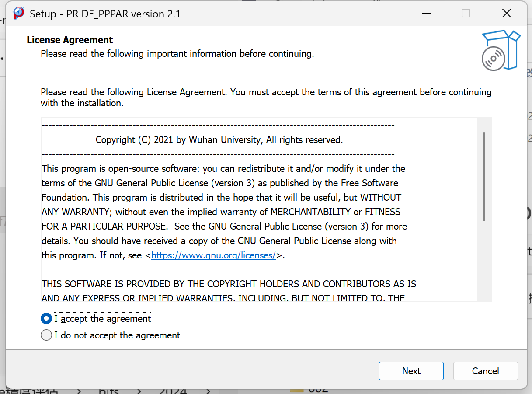Viewport: 532px width, 394px height.
Task: Click the Next button
Action: click(x=411, y=371)
